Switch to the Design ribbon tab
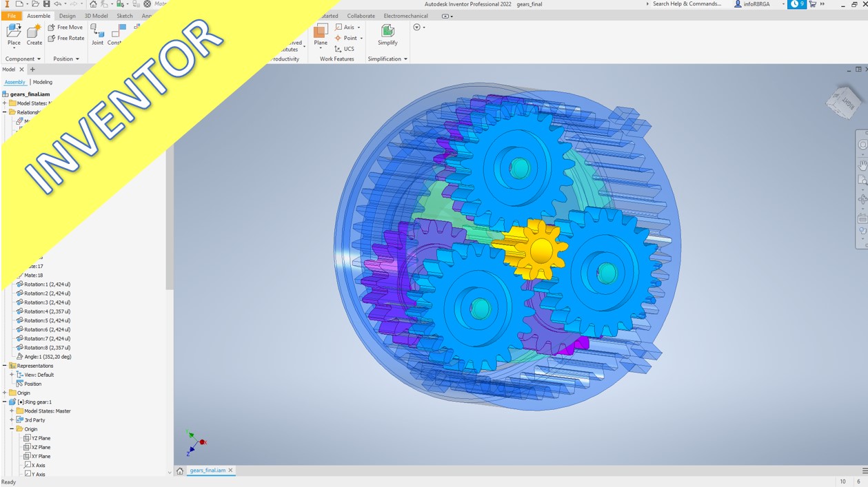Image resolution: width=868 pixels, height=487 pixels. click(68, 16)
